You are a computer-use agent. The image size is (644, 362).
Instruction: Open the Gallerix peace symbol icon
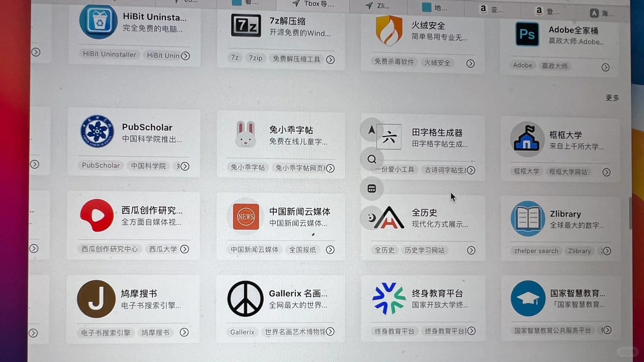click(x=246, y=299)
